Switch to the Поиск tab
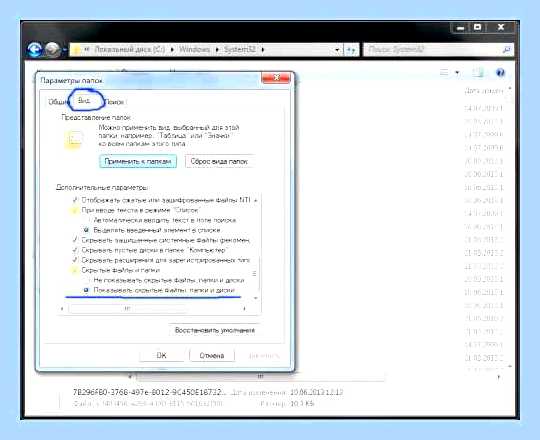540x440 pixels. click(114, 102)
